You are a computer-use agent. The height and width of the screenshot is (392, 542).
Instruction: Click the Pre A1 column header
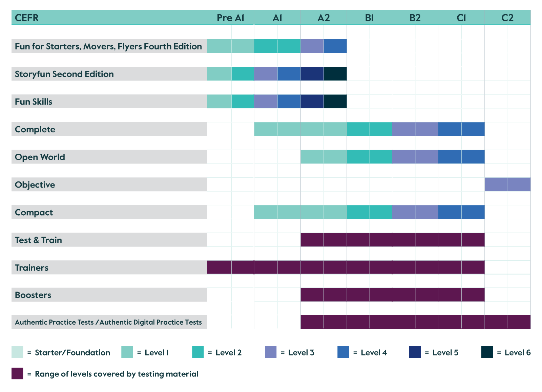[x=230, y=18]
